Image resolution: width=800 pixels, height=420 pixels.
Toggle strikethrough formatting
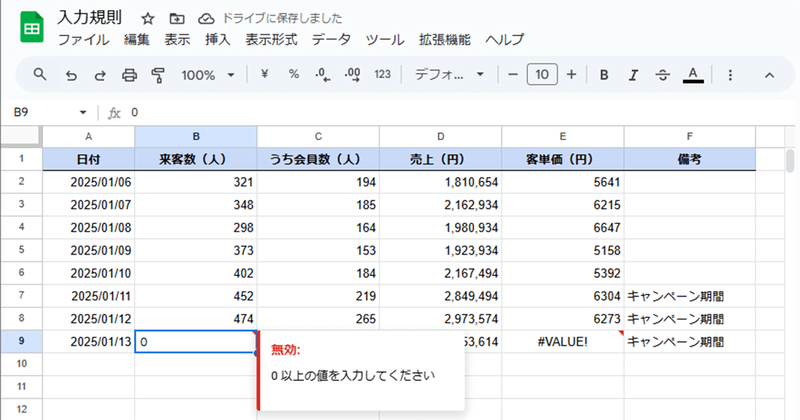[x=663, y=75]
